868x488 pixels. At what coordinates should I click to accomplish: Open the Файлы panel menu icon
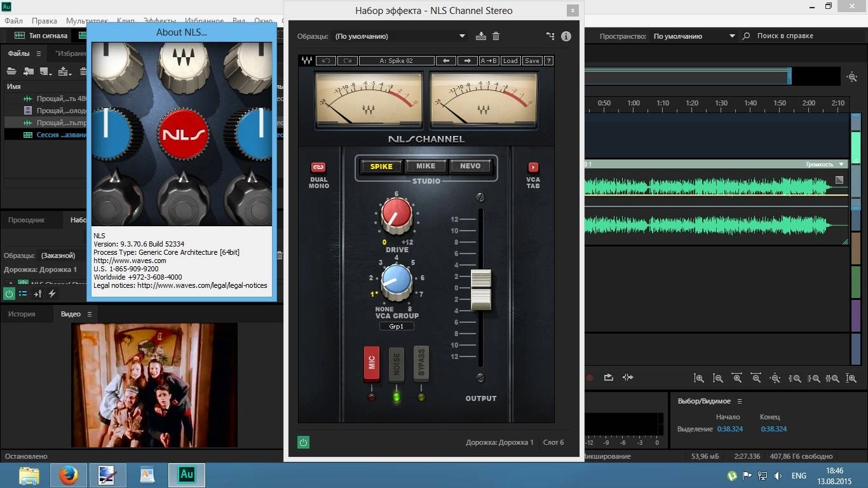click(x=39, y=53)
